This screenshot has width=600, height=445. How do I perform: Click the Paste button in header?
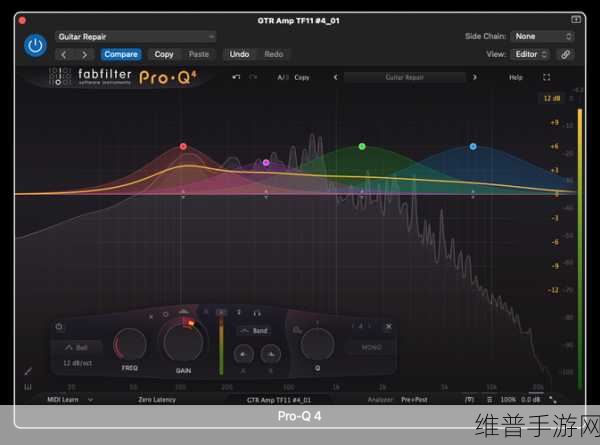(x=199, y=54)
